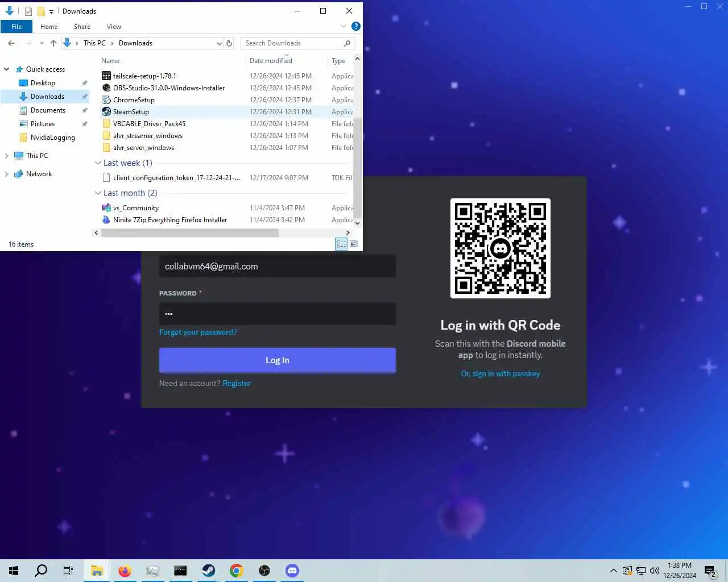Click into Discord password field
728x582 pixels.
[x=278, y=314]
